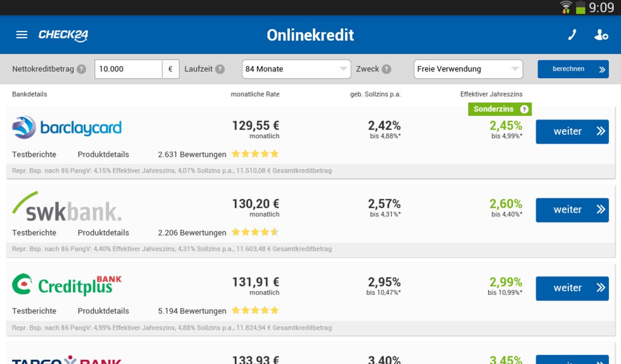
Task: Tap the CHECK24 logo
Action: [63, 35]
